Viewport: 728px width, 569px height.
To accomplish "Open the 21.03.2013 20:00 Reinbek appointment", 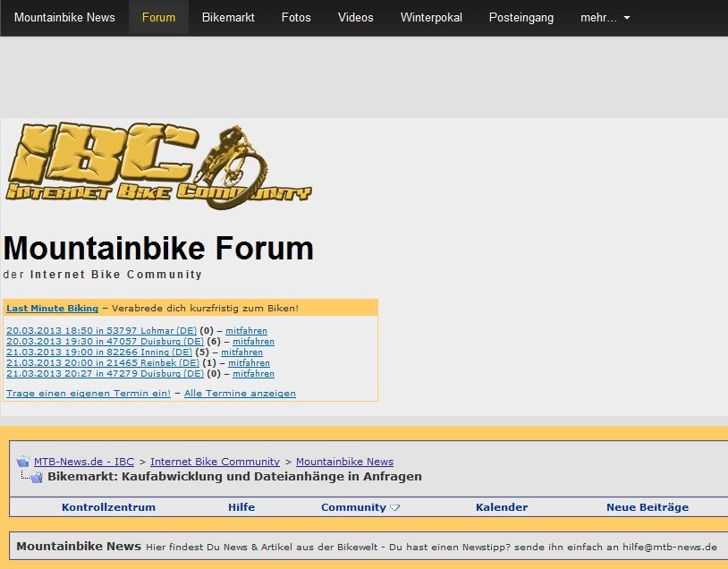I will 103,362.
